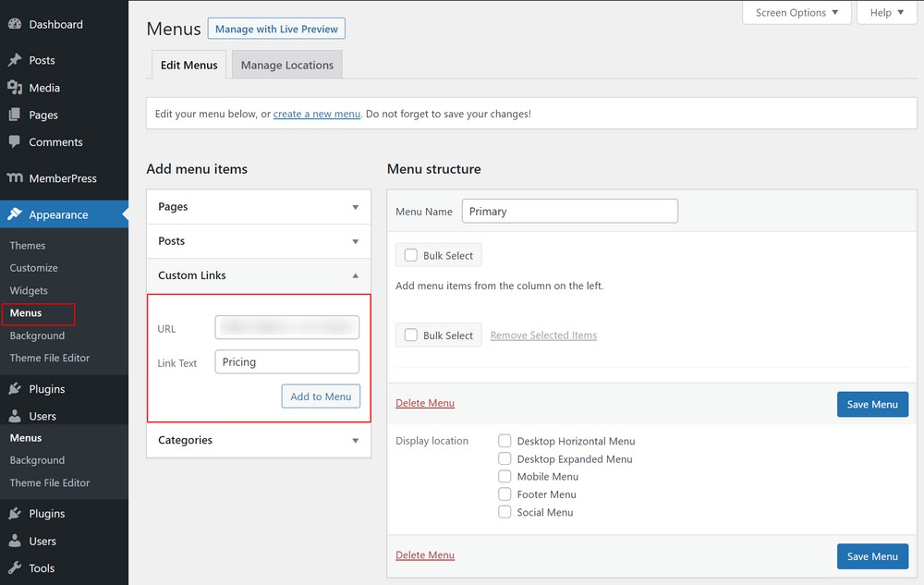Follow the 'create a new menu' link

(x=316, y=114)
